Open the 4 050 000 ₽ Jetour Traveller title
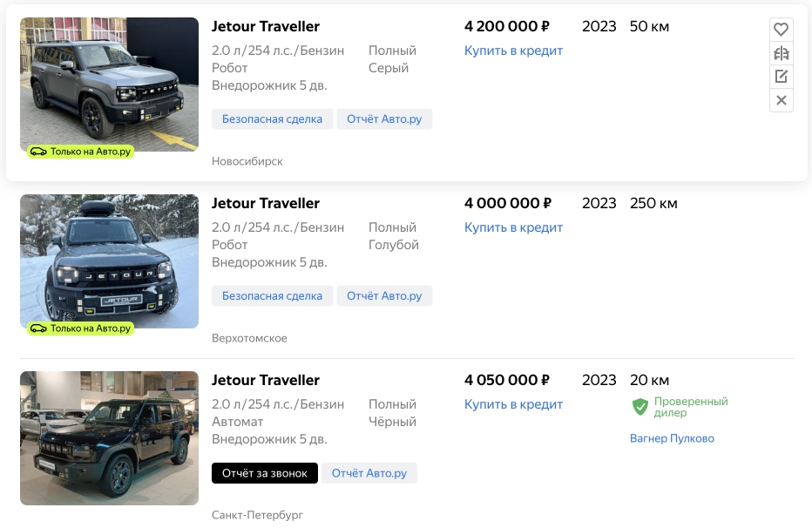 pos(266,381)
